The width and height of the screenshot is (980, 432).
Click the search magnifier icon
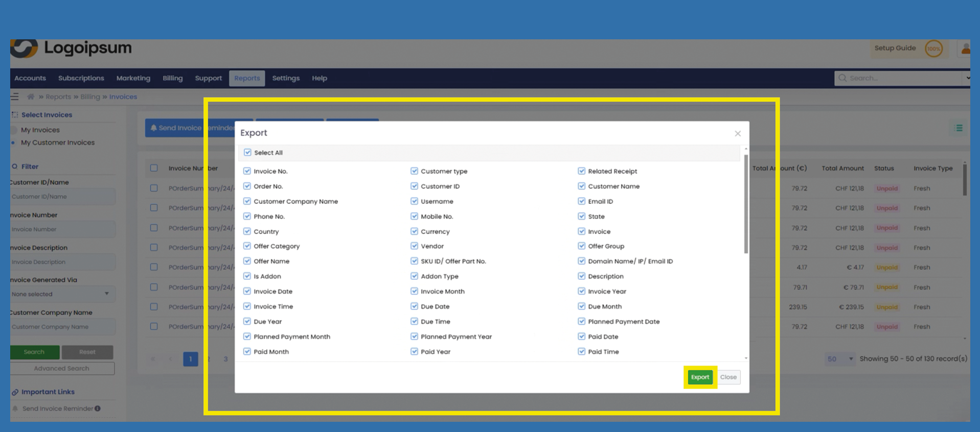tap(842, 78)
